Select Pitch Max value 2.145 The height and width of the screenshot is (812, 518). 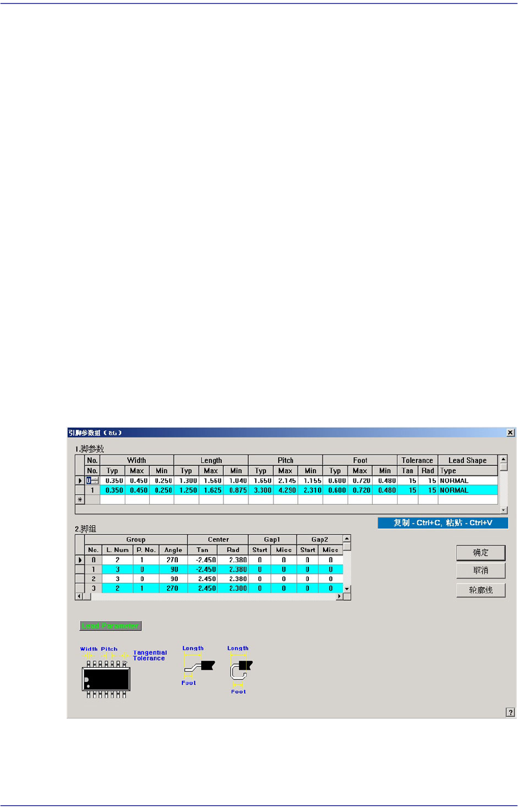(x=285, y=481)
